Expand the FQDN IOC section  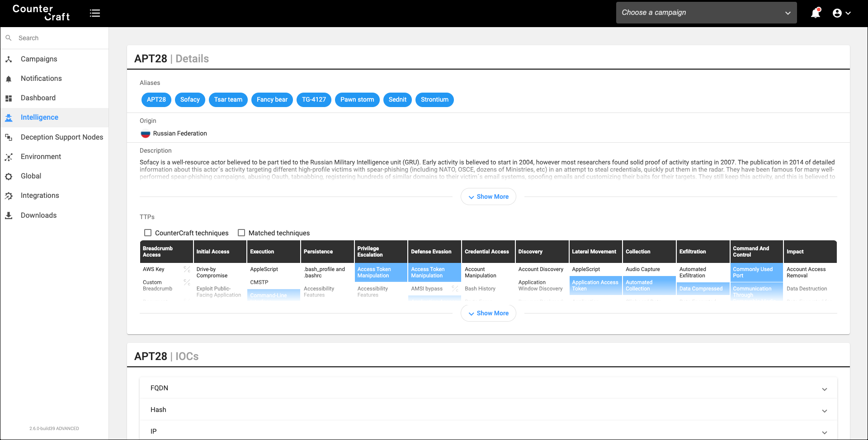click(x=488, y=388)
